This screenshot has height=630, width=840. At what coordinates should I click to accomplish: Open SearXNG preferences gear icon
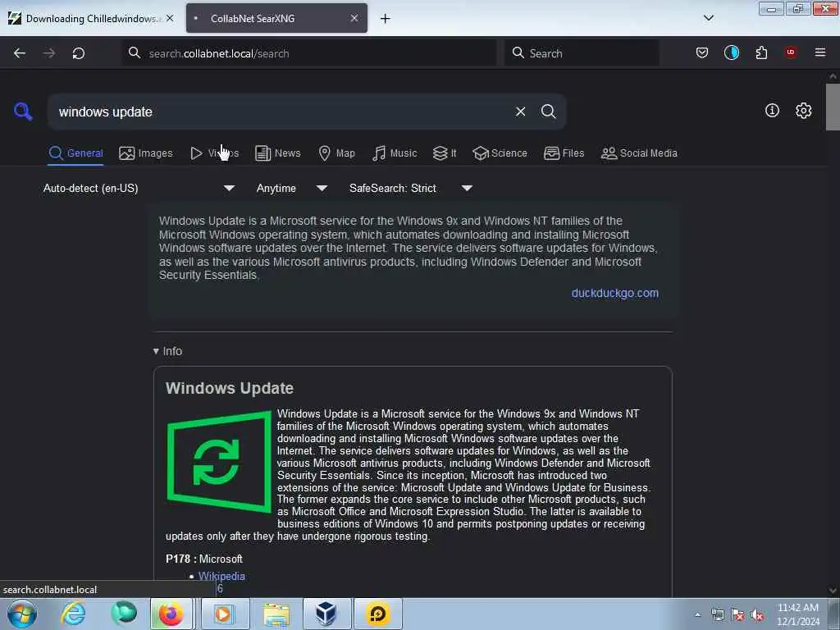tap(803, 111)
